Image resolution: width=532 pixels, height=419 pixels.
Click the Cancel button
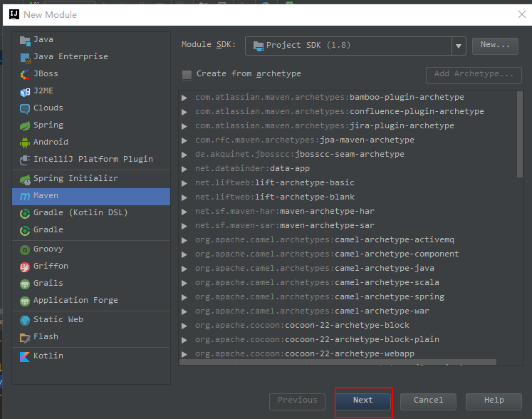428,401
